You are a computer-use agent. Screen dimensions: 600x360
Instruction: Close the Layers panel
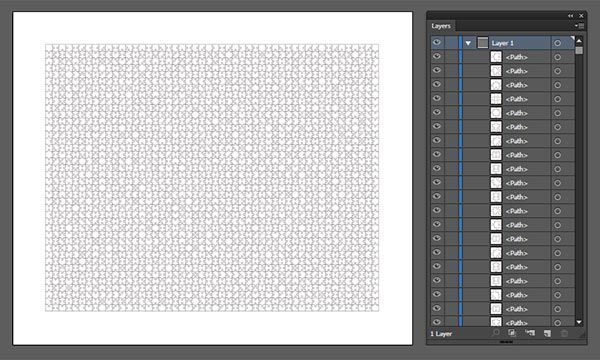click(x=581, y=16)
